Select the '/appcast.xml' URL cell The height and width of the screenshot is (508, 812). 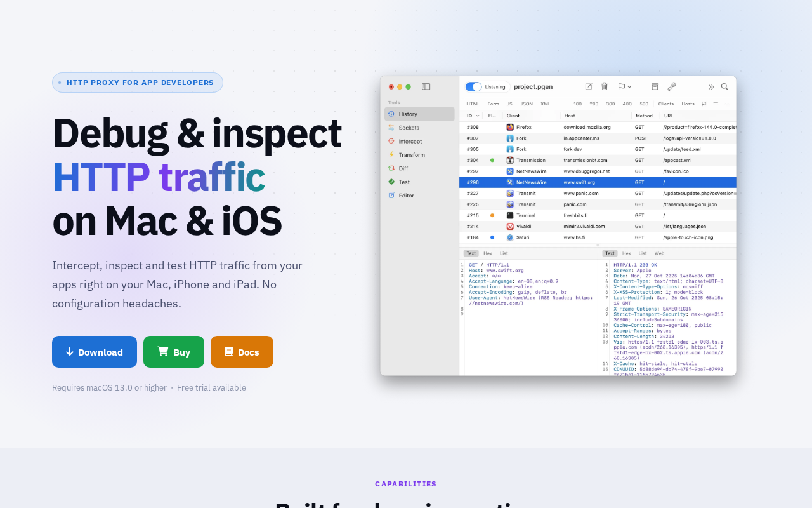click(x=676, y=160)
